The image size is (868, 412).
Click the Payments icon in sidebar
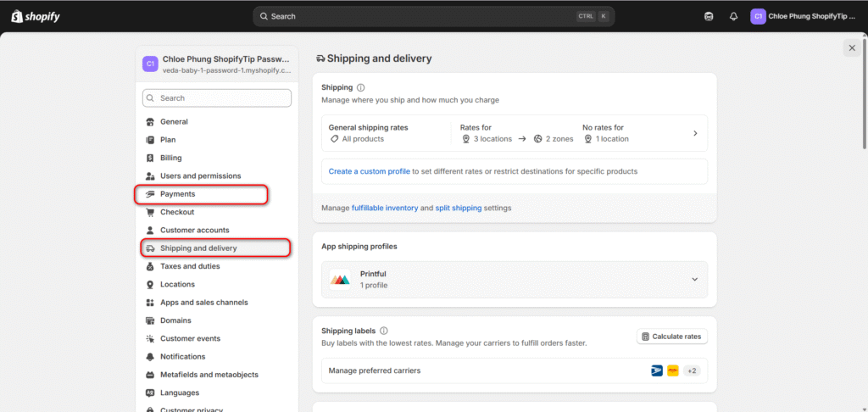click(149, 194)
